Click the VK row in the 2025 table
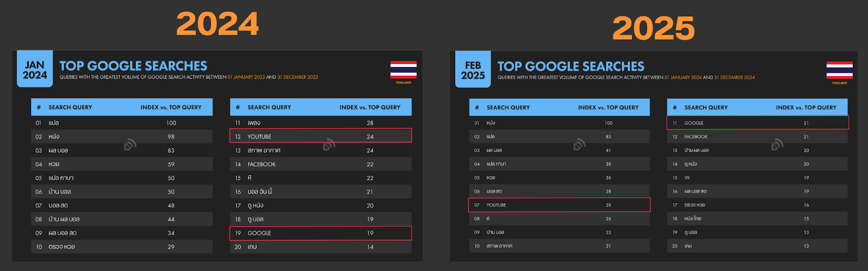Image resolution: width=868 pixels, height=271 pixels. (757, 178)
